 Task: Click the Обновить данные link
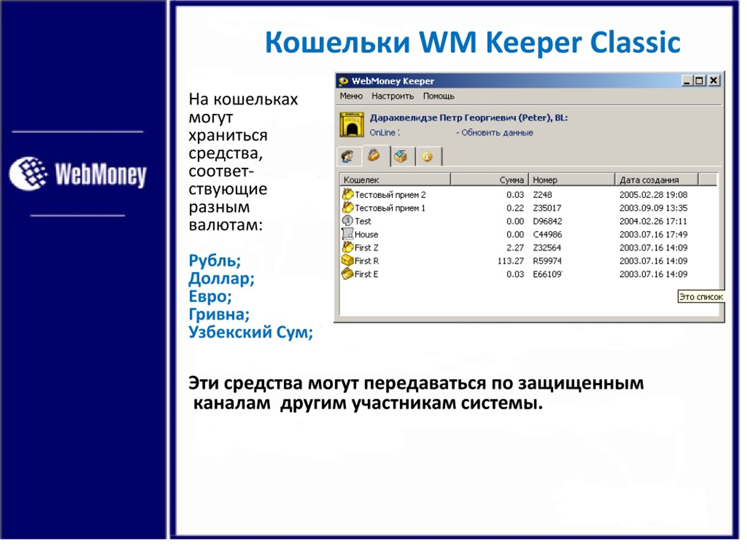(x=497, y=132)
